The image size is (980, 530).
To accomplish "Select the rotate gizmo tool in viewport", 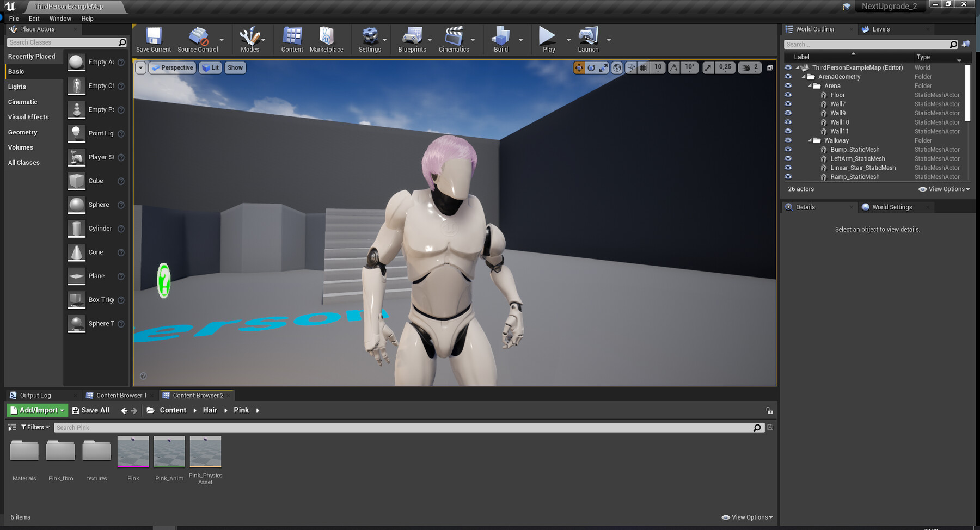I will [x=591, y=67].
